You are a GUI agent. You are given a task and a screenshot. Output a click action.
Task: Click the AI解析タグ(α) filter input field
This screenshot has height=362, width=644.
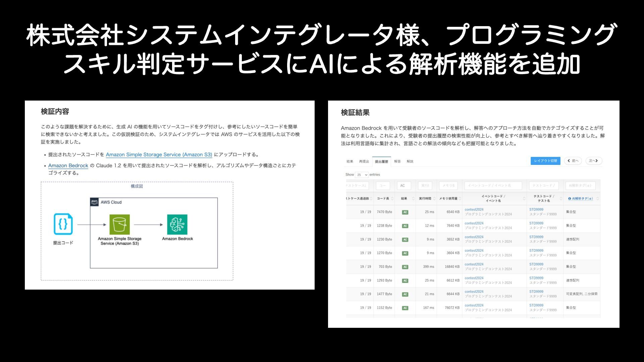click(581, 186)
